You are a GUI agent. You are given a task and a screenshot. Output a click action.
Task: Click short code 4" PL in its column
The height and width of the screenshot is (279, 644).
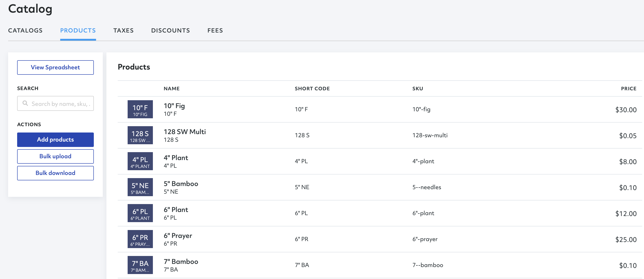[x=301, y=161]
